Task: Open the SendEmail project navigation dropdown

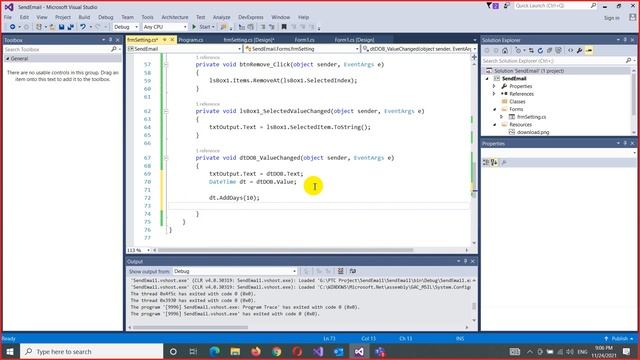Action: tap(184, 49)
